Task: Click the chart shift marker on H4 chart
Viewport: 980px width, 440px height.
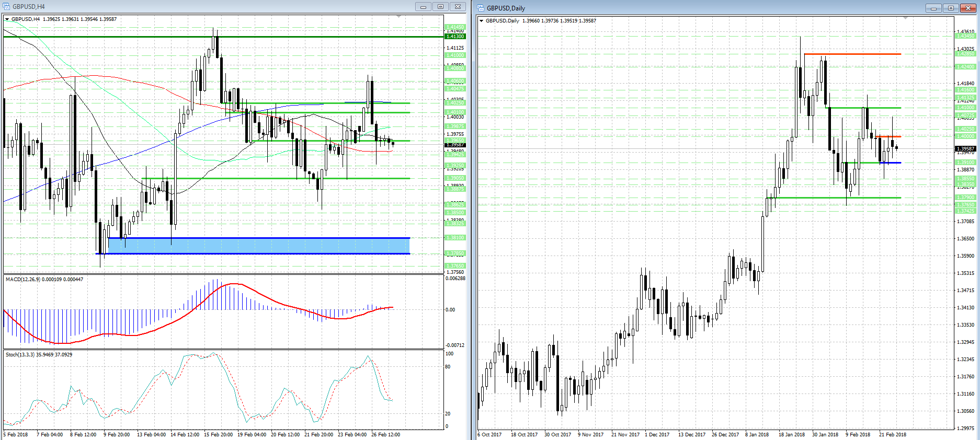Action: 399,17
